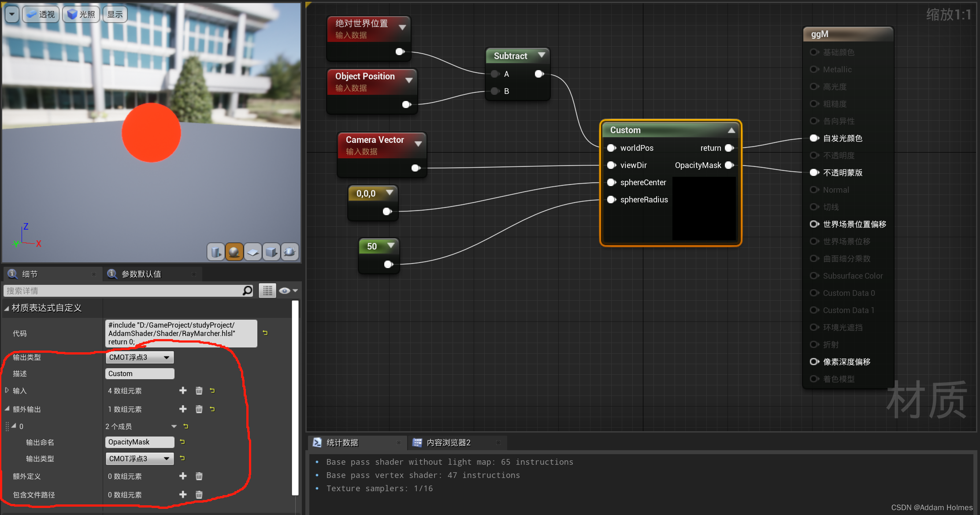Select the cube preview mesh icon
Image resolution: width=980 pixels, height=515 pixels.
[271, 252]
